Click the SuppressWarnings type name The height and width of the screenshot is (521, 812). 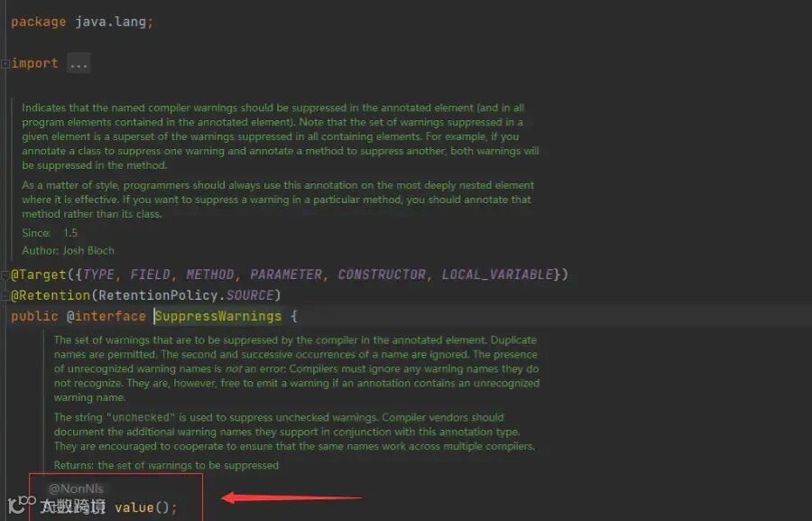click(x=218, y=316)
